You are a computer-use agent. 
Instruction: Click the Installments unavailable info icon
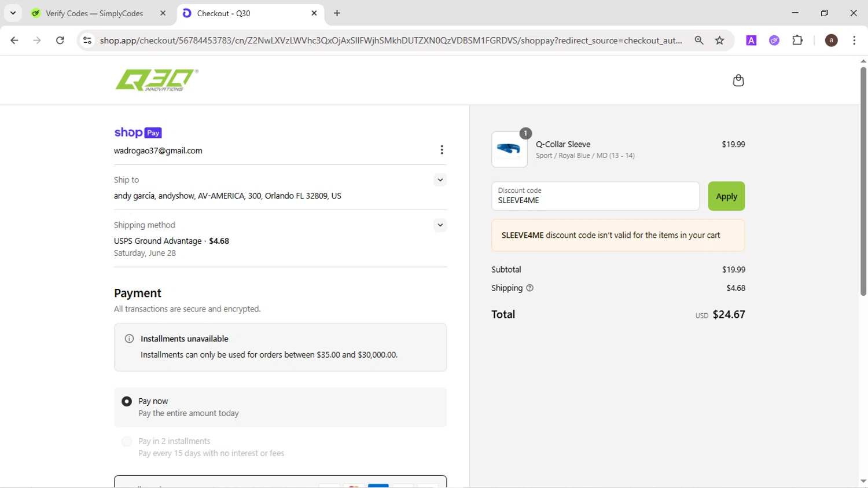(130, 339)
